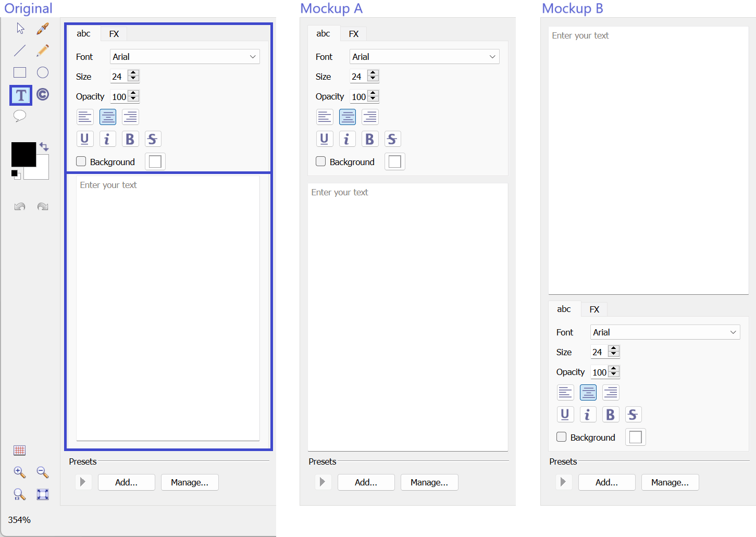Decrease Opacity value in Mockup A

tap(373, 99)
